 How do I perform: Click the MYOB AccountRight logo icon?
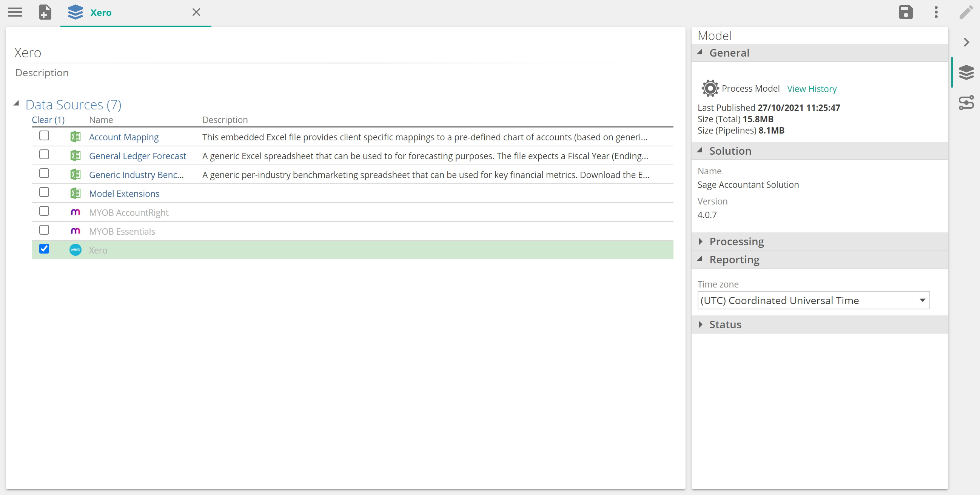coord(76,212)
